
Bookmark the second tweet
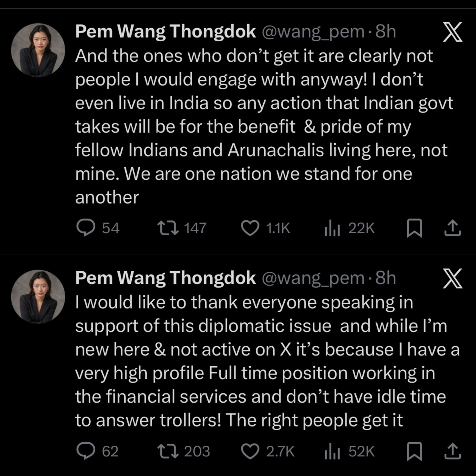point(414,451)
